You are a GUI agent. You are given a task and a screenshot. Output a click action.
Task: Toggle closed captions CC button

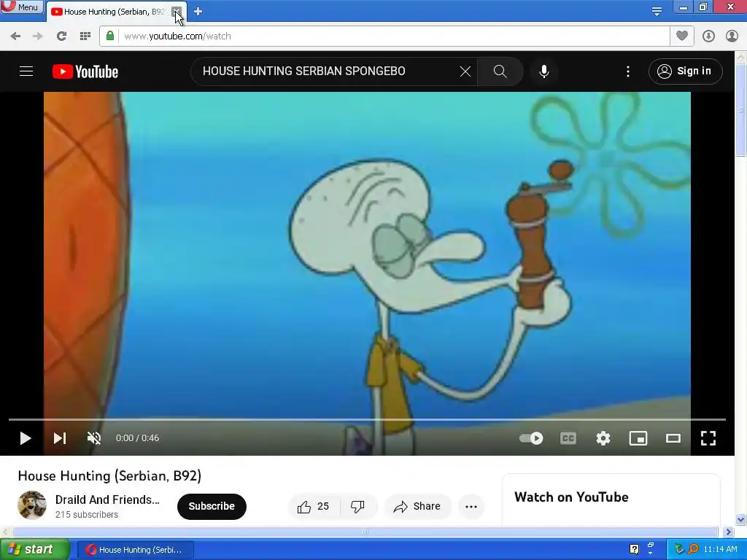pos(568,438)
